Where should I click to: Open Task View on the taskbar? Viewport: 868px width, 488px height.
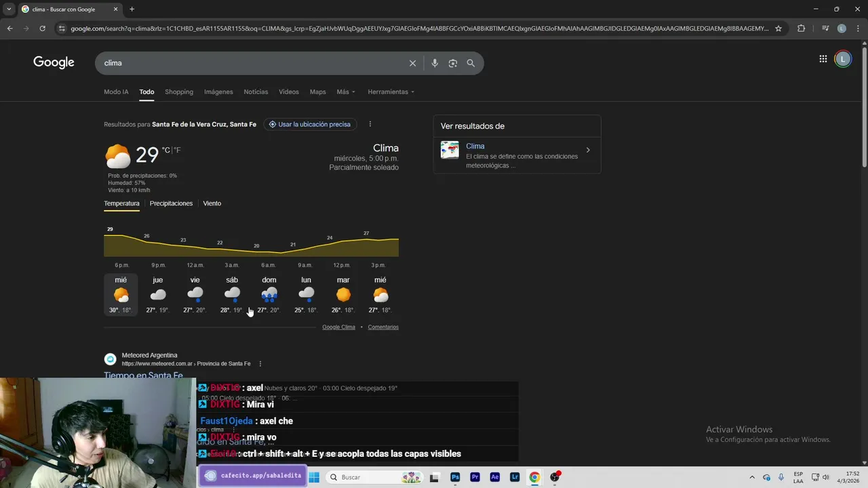coord(435,477)
